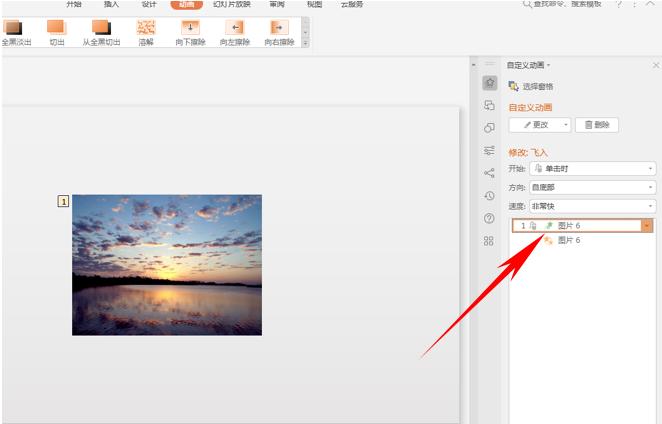Click the animation order tag 1
This screenshot has width=662, height=424.
click(63, 201)
